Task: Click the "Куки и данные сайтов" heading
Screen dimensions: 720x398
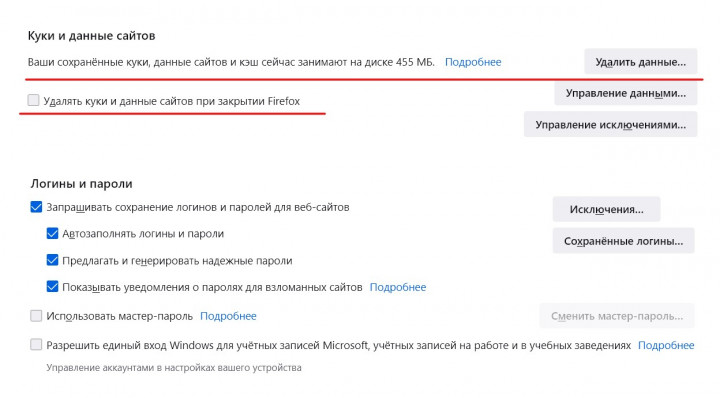Action: pos(91,36)
